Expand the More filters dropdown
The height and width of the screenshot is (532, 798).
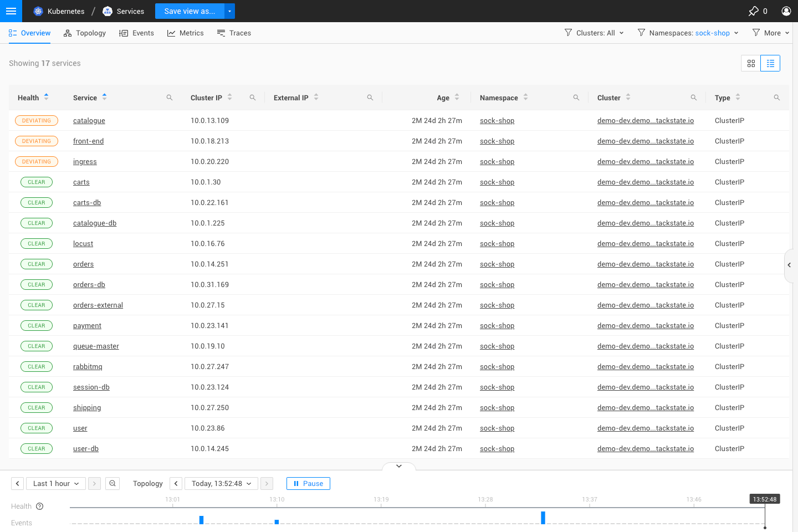click(770, 33)
